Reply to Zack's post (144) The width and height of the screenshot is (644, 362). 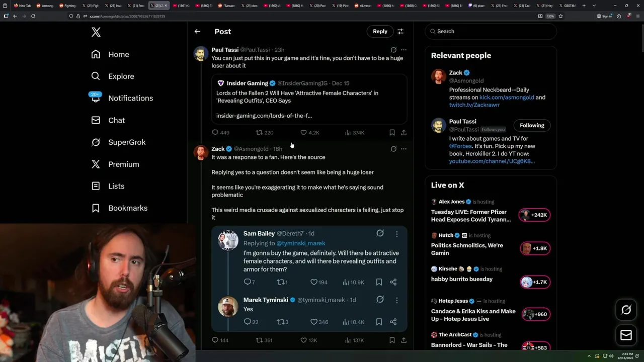220,340
